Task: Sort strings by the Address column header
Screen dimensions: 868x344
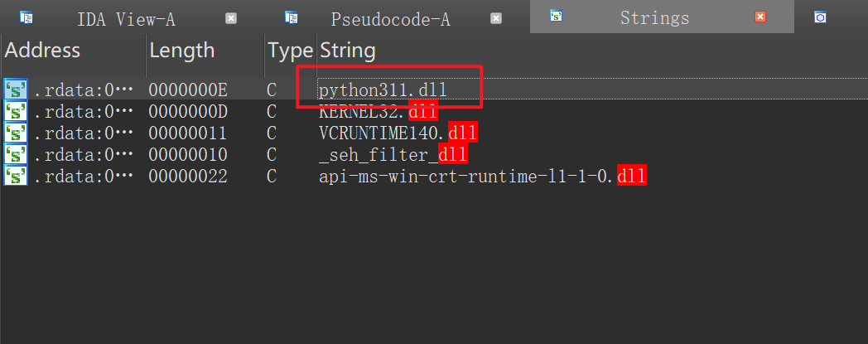Action: (43, 51)
